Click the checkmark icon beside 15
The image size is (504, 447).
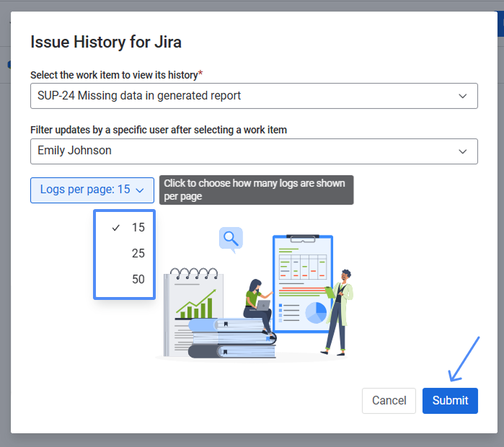[x=115, y=227]
